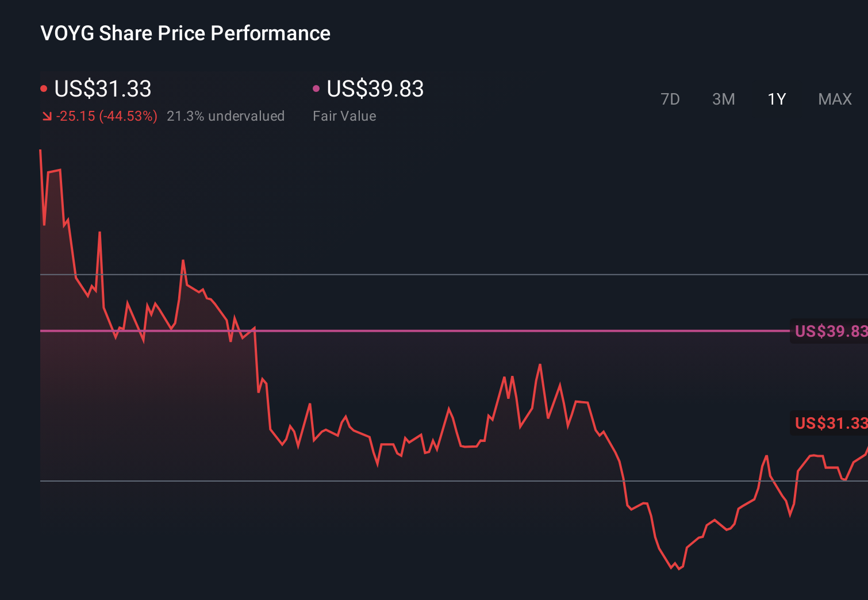
Task: Select the 3M time range
Action: pos(723,99)
